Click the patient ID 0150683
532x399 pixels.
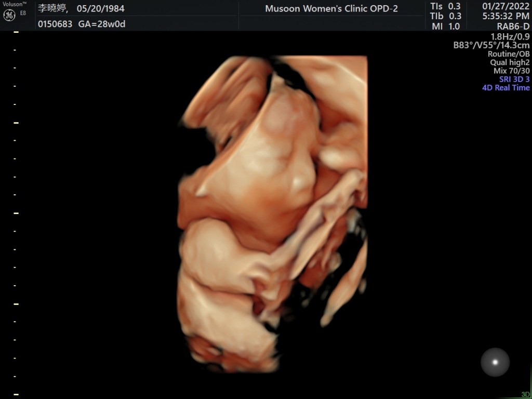tap(55, 24)
